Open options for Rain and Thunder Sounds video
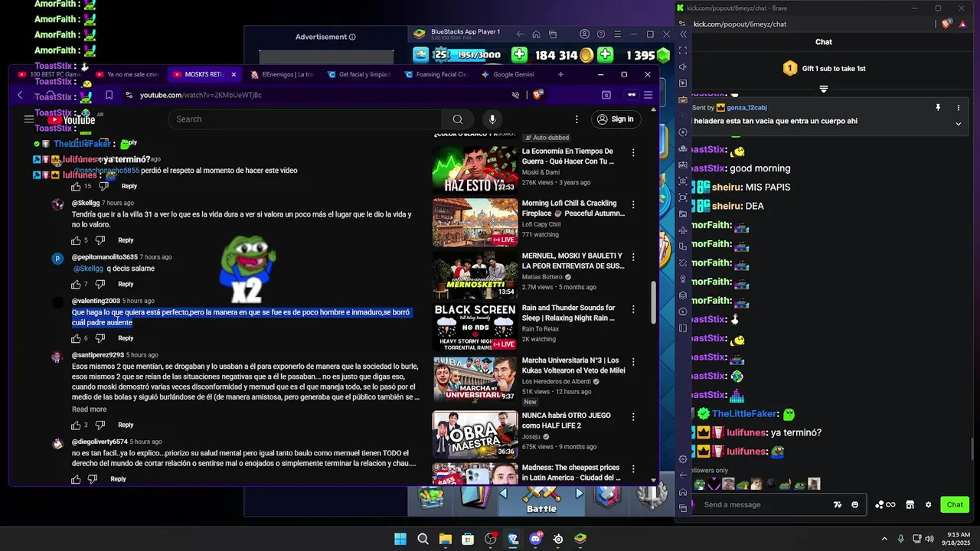 pos(633,309)
